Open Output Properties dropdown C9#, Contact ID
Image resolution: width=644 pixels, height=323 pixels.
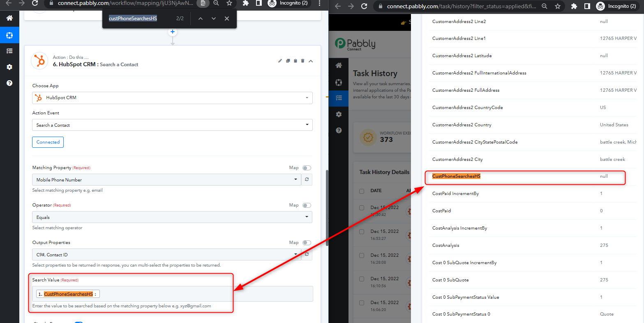click(x=166, y=254)
